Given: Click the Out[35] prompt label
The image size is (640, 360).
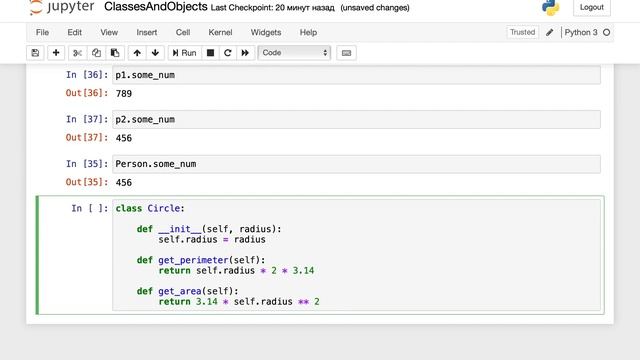Looking at the screenshot, I should [x=87, y=182].
